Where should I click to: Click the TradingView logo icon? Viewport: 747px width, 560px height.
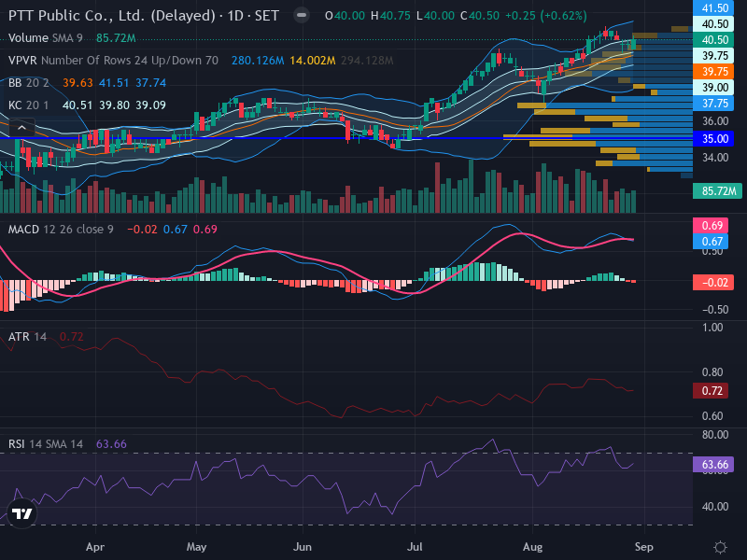[21, 513]
